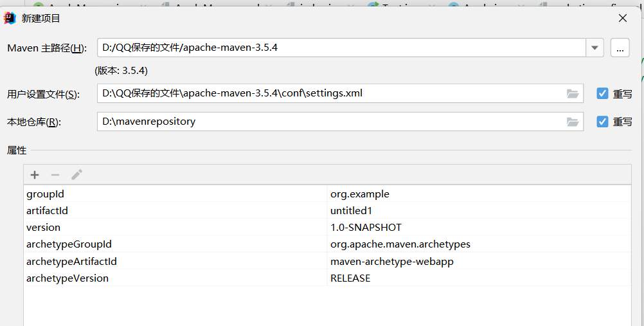Open the Maven home path dropdown

pos(595,48)
